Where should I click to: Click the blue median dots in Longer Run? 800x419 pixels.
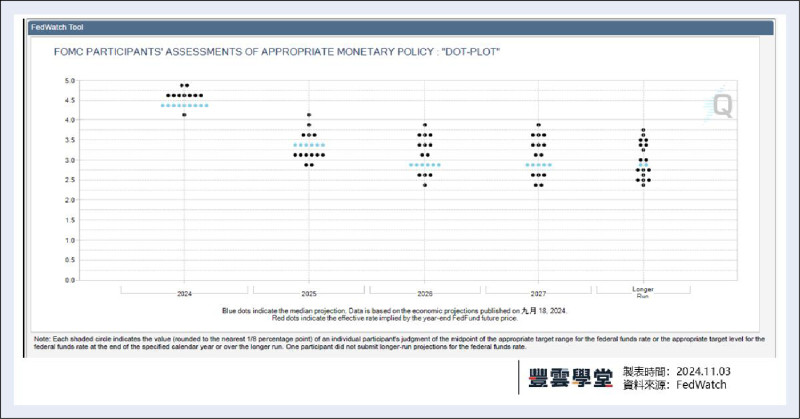[643, 165]
